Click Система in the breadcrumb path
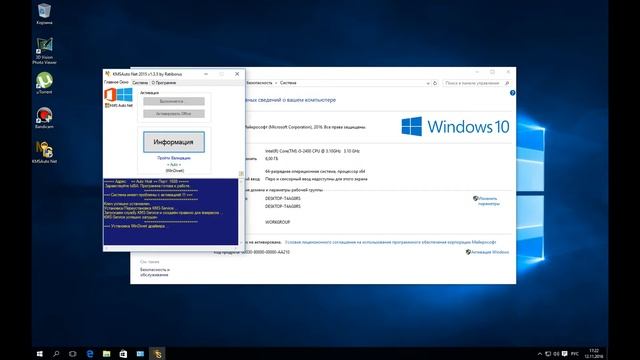 click(288, 83)
